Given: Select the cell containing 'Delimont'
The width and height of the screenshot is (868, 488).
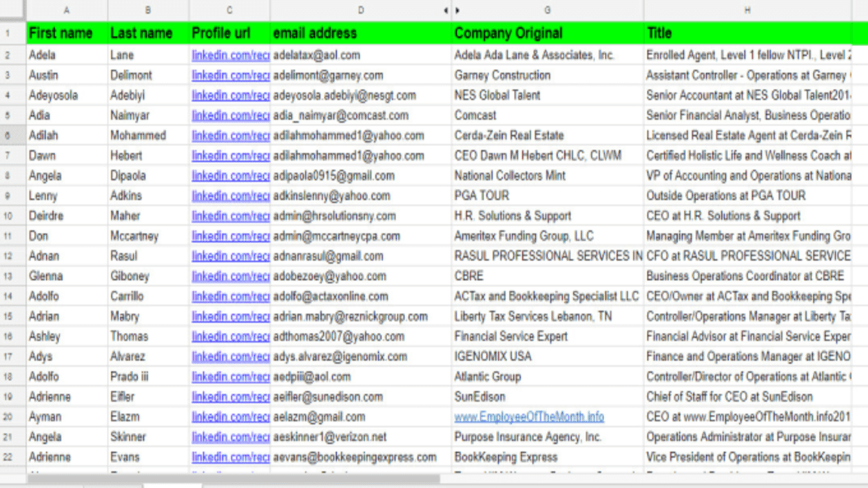Looking at the screenshot, I should pyautogui.click(x=148, y=75).
